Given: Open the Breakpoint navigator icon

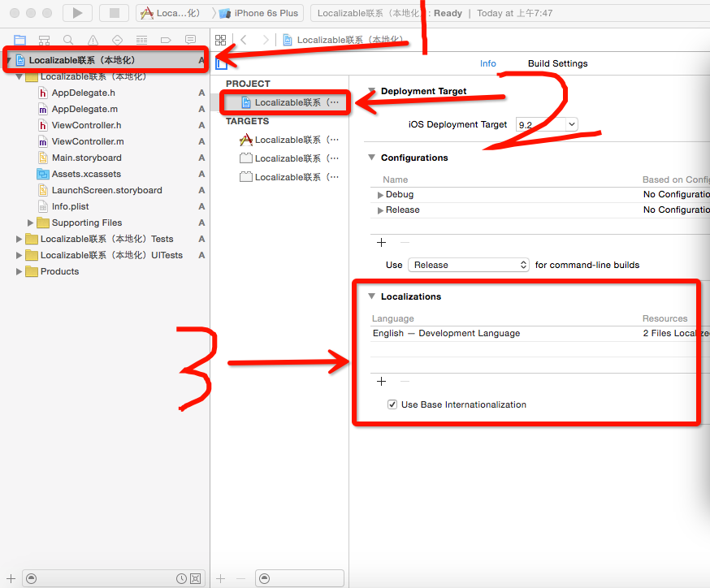Looking at the screenshot, I should [166, 40].
